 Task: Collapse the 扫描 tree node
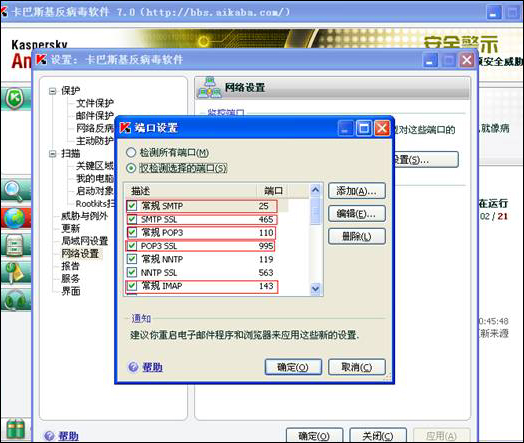[x=52, y=154]
